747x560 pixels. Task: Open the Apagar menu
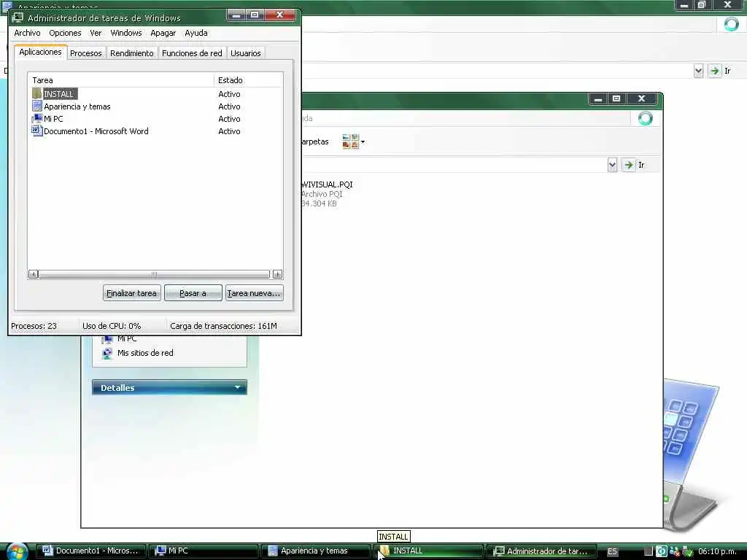point(163,33)
